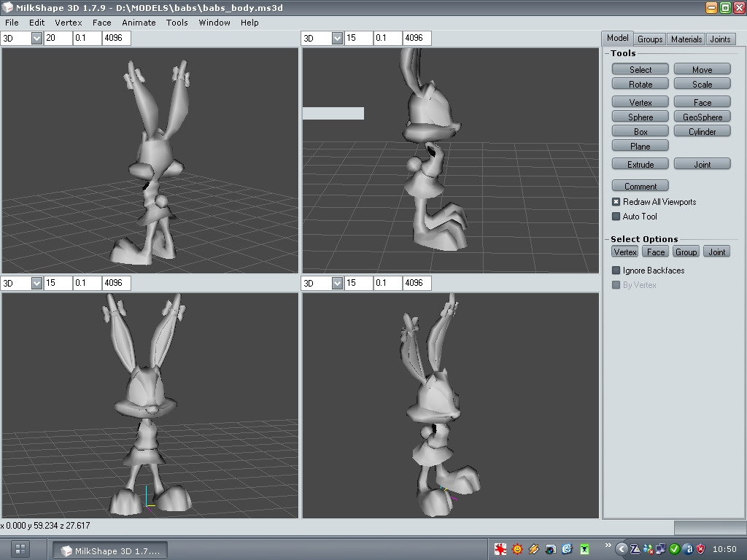
Task: Open the Help menu
Action: pyautogui.click(x=249, y=23)
